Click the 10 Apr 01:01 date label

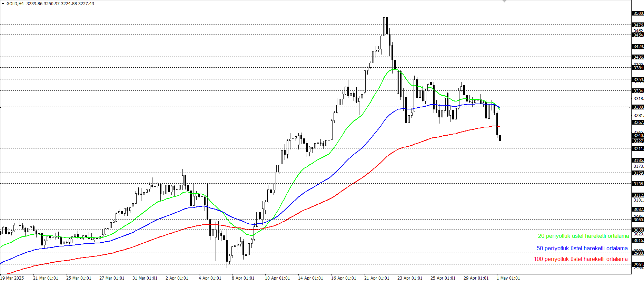(x=277, y=278)
